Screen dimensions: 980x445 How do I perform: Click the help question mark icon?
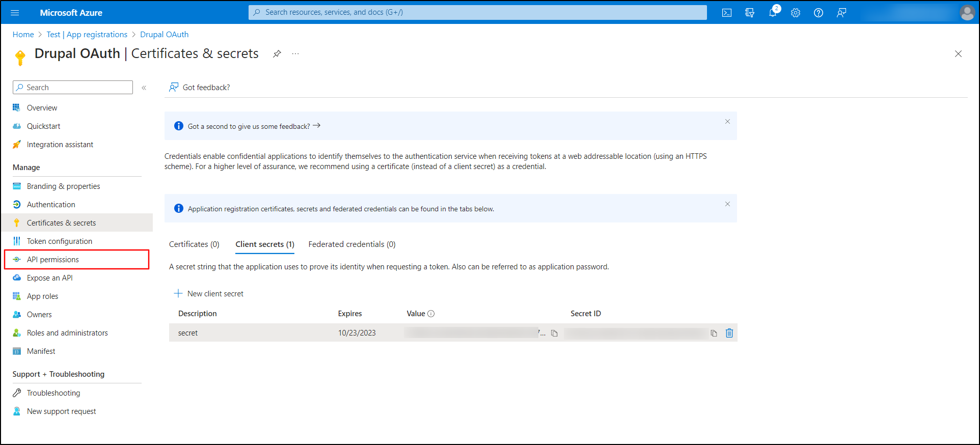[x=819, y=13]
